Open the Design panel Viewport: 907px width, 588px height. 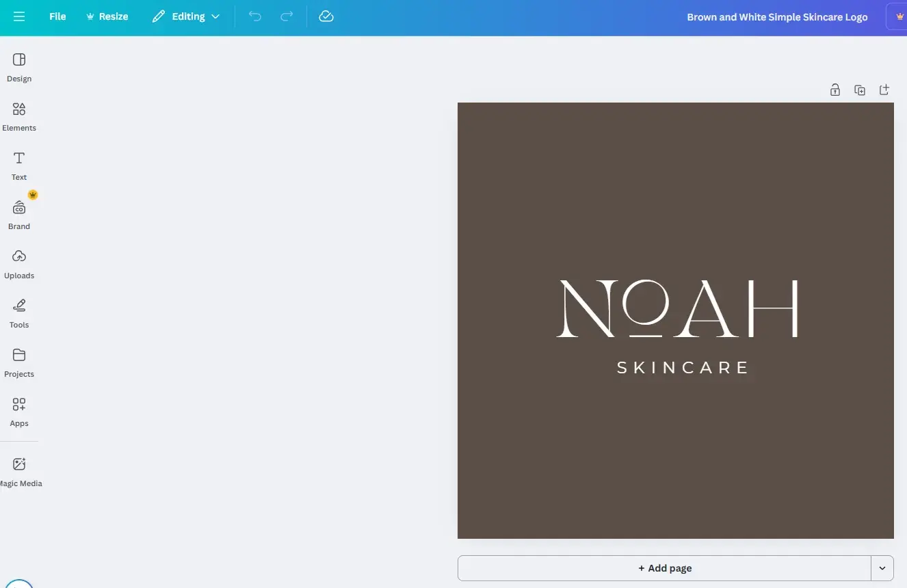(18, 66)
